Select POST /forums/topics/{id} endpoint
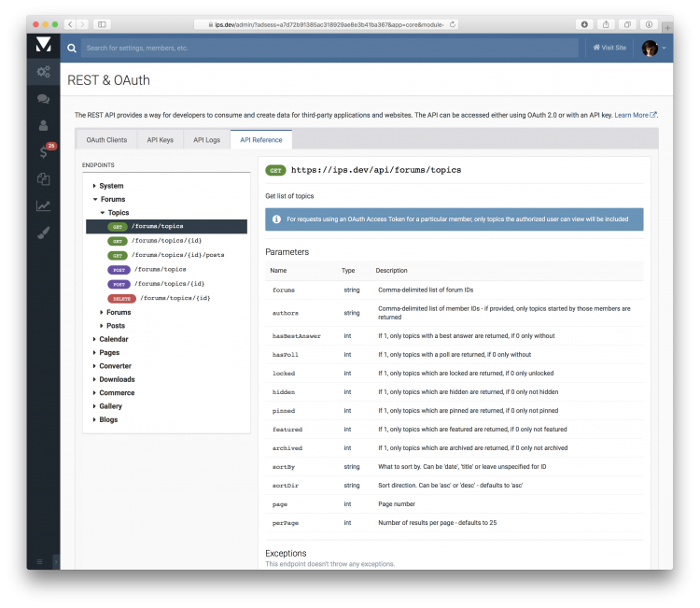 pyautogui.click(x=156, y=284)
